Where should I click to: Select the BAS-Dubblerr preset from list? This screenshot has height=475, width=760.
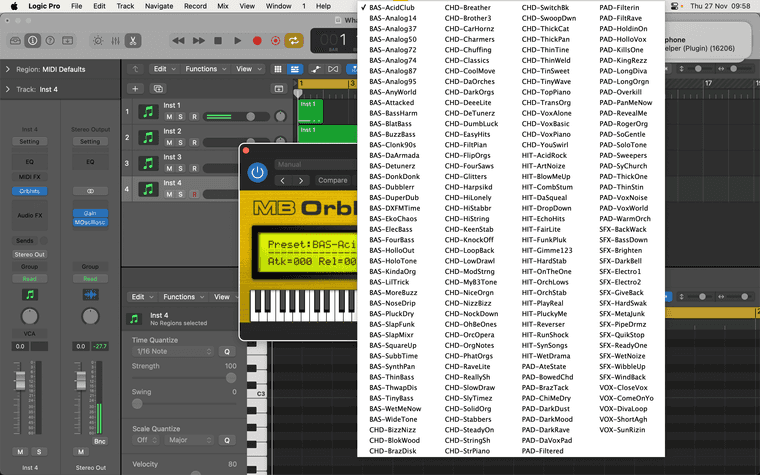tap(392, 187)
